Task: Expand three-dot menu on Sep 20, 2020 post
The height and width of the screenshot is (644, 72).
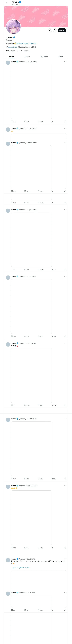Action: coord(65,485)
